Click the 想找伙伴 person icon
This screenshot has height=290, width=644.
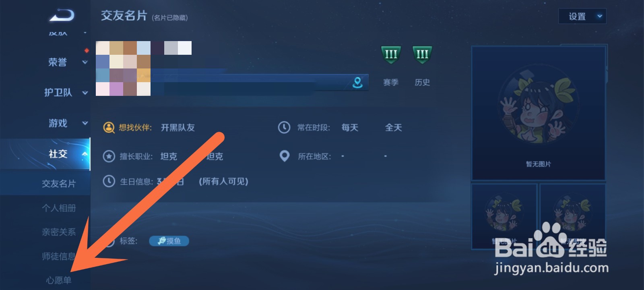point(109,128)
